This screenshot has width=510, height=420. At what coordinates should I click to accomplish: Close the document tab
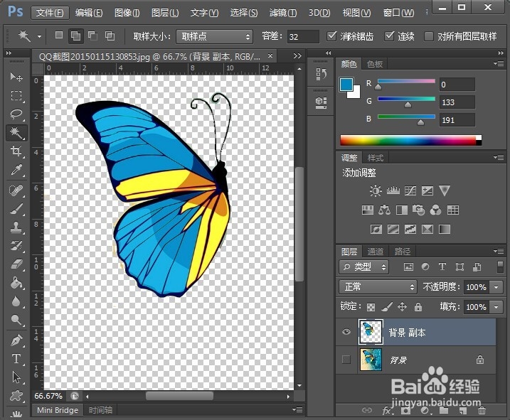(x=270, y=56)
